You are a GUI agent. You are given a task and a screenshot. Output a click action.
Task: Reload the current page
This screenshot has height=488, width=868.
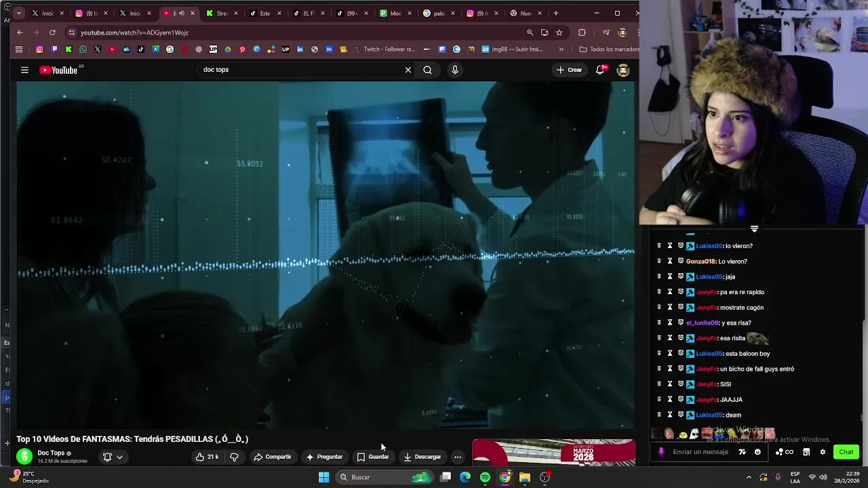pos(52,33)
